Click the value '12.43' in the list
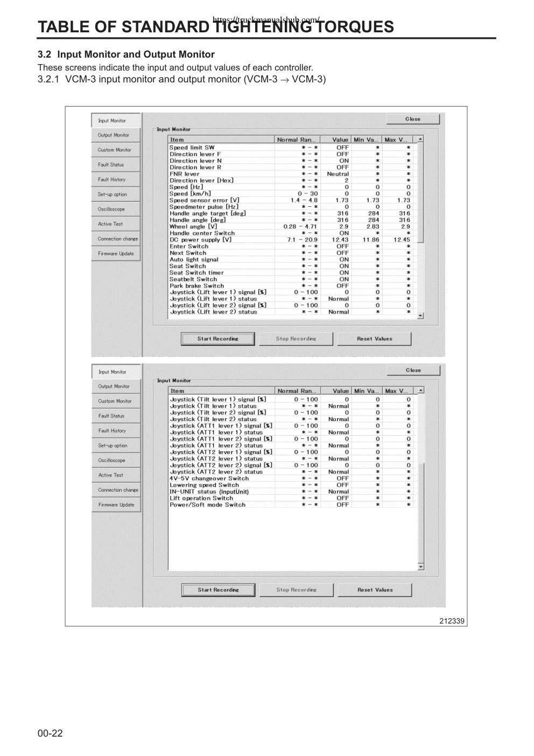This screenshot has height=756, width=534. (x=340, y=240)
